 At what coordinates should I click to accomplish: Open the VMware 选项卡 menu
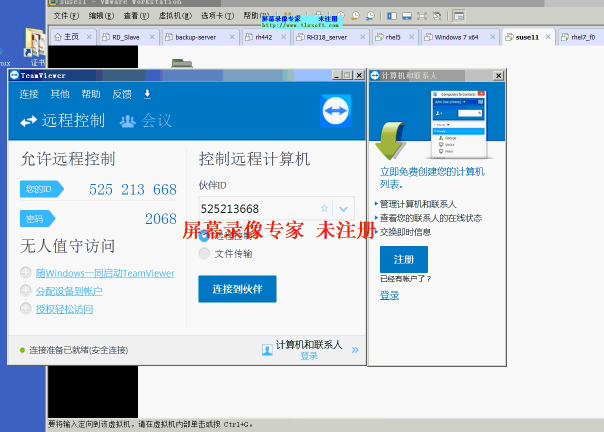pyautogui.click(x=217, y=16)
